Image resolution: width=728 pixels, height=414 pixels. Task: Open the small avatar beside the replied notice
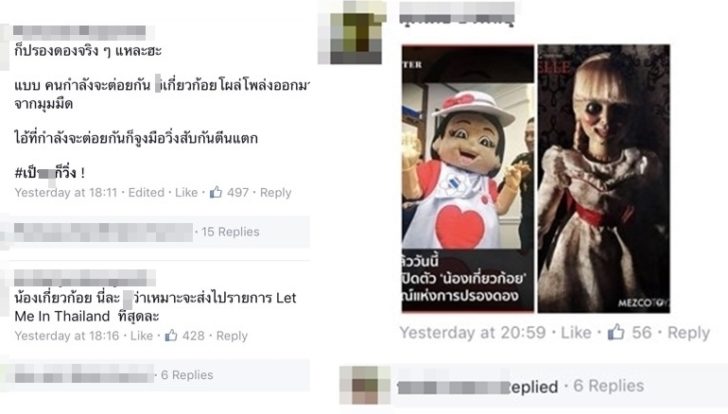365,385
